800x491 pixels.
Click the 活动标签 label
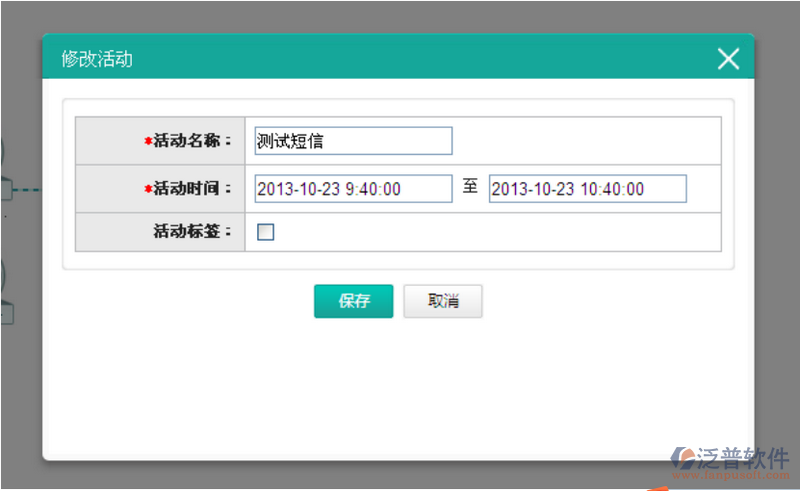(x=192, y=232)
